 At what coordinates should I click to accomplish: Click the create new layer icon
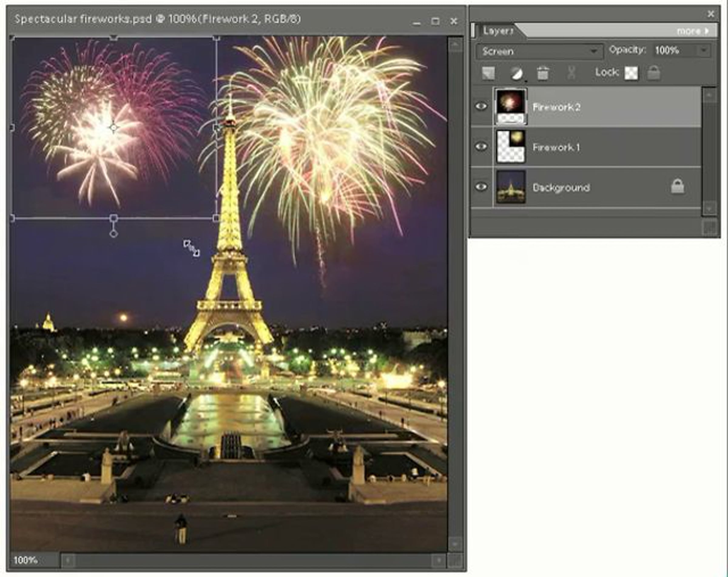pyautogui.click(x=488, y=73)
